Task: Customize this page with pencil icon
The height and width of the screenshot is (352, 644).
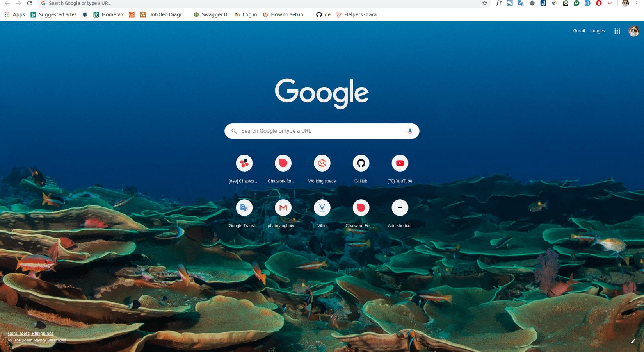Action: (633, 341)
